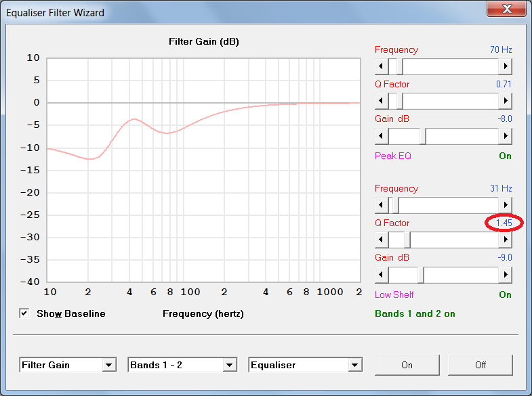Toggle Low Shelf filter type label

tap(394, 294)
